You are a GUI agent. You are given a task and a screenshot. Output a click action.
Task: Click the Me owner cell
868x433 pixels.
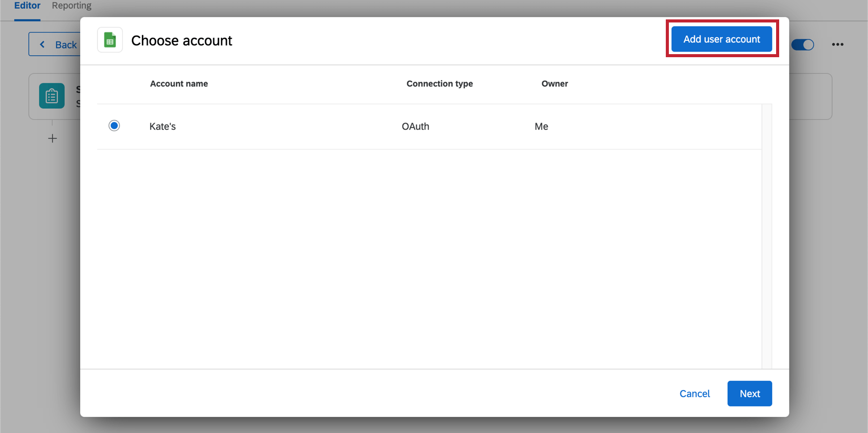click(x=541, y=127)
